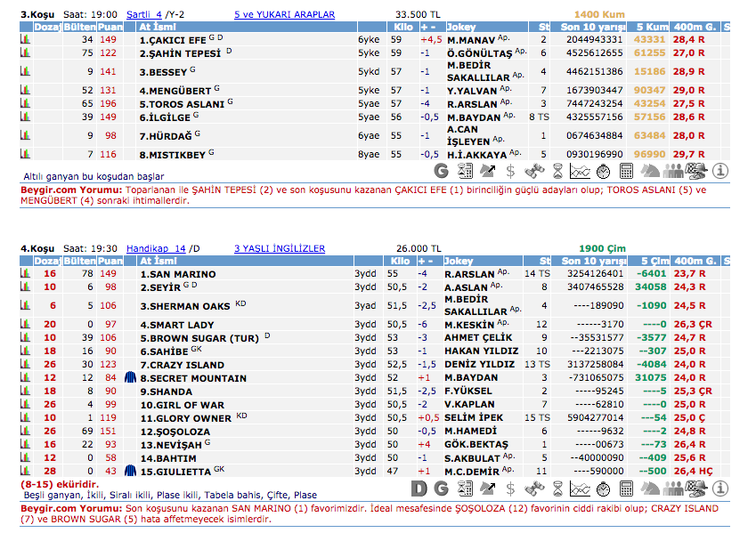Click the Jokey column header in race 4
Image resolution: width=756 pixels, height=541 pixels.
460,262
